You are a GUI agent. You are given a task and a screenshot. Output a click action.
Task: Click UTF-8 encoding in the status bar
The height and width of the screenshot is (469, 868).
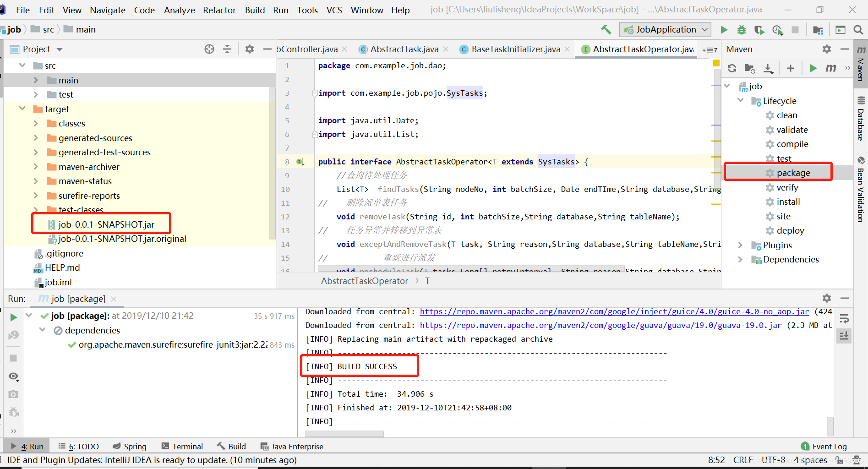coord(773,460)
